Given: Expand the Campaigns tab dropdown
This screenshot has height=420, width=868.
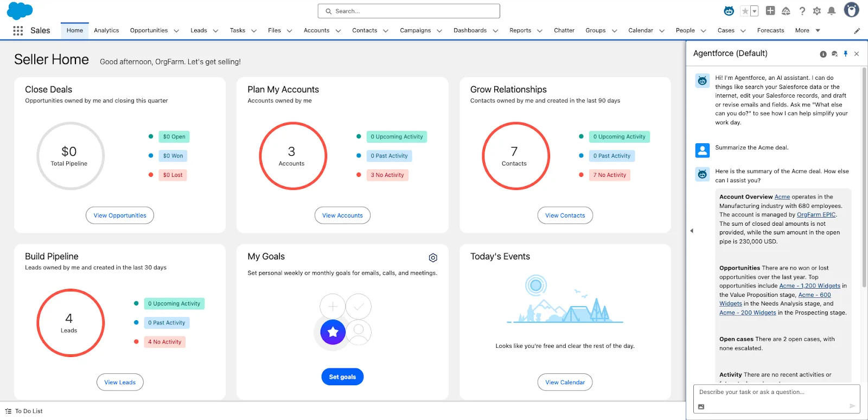Looking at the screenshot, I should [439, 31].
